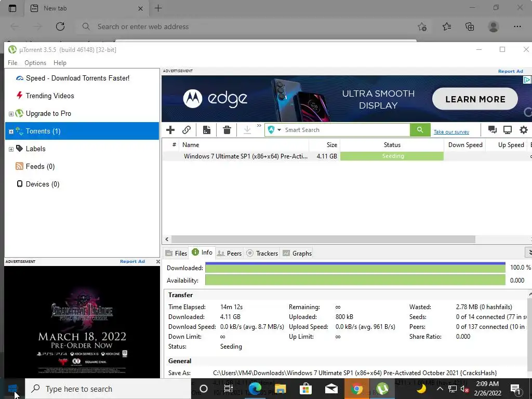Click the horizontal scrollbar of torrent list
532x399 pixels.
(x=323, y=239)
